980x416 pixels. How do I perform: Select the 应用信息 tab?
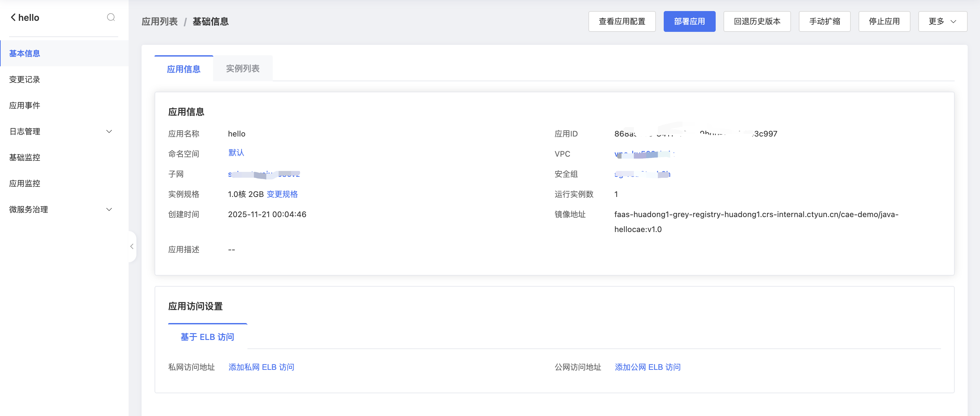pyautogui.click(x=183, y=69)
